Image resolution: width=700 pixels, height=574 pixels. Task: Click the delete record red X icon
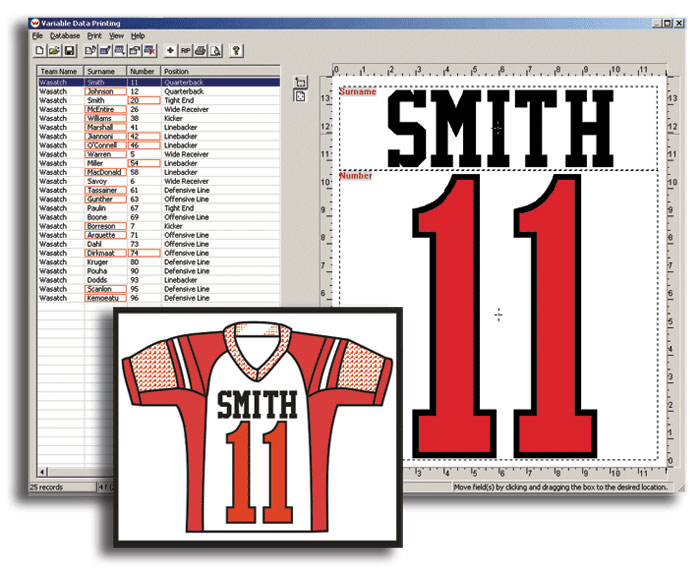pos(150,50)
